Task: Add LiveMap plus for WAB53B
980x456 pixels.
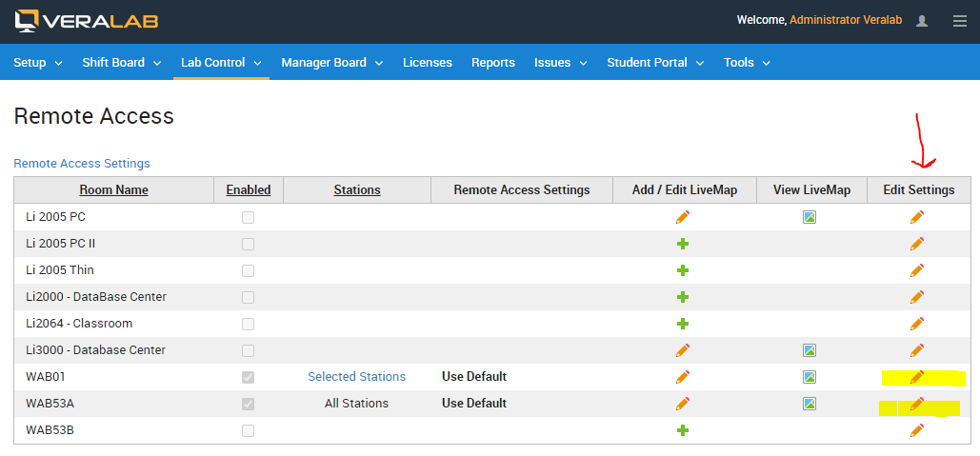Action: point(683,430)
